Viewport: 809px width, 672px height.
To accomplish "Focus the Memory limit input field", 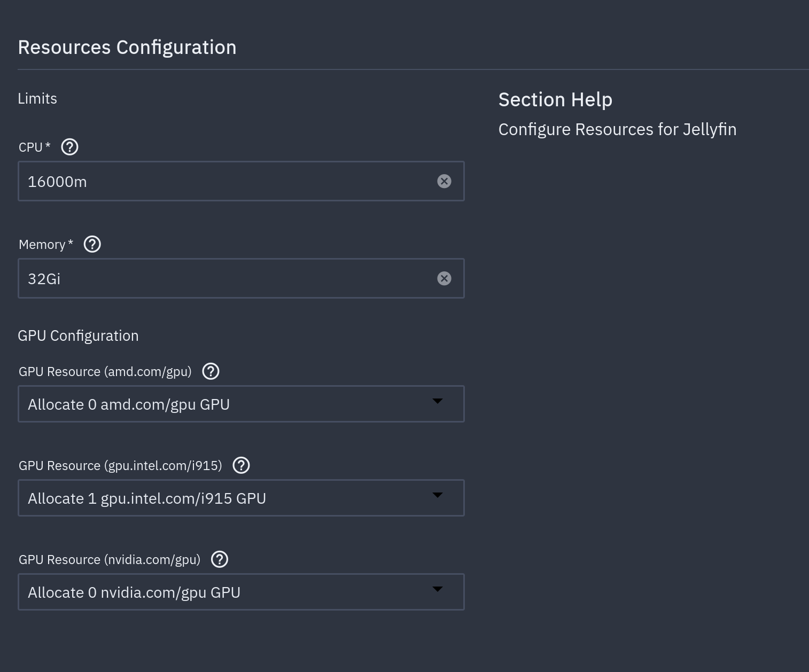I will click(224, 278).
